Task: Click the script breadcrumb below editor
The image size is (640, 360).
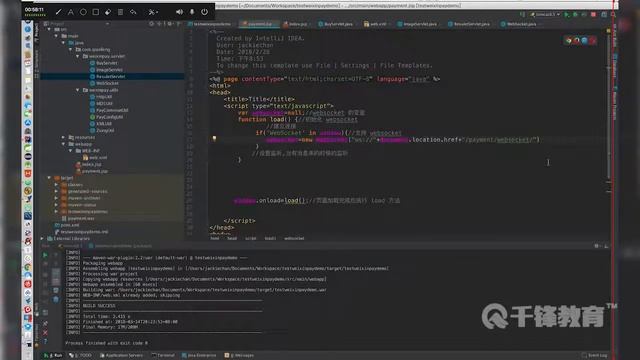Action: 251,238
